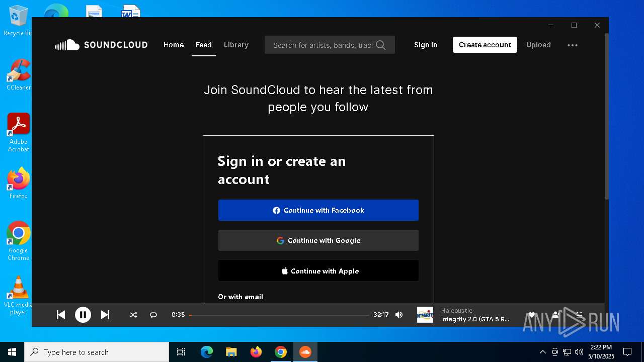
Task: Click the Create account button
Action: coord(485,45)
